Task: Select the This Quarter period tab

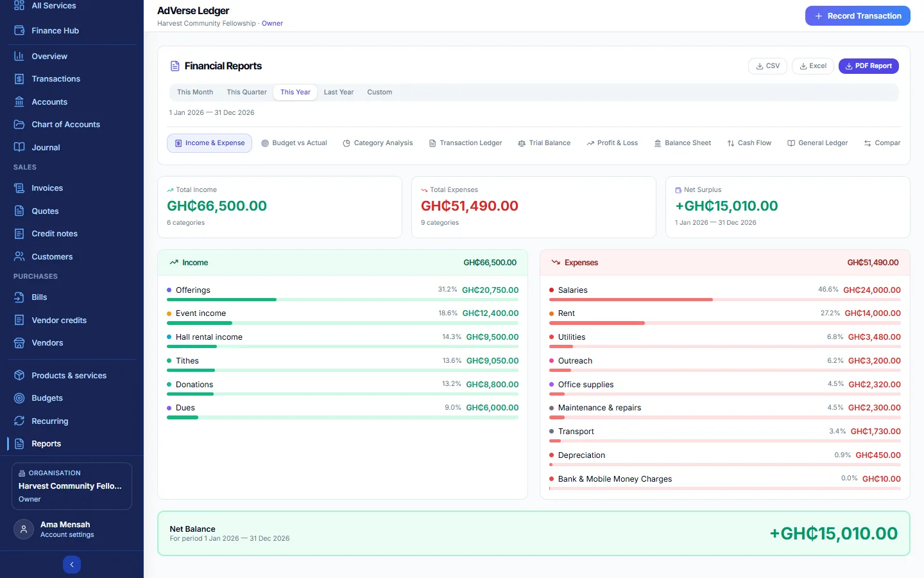Action: [x=246, y=92]
